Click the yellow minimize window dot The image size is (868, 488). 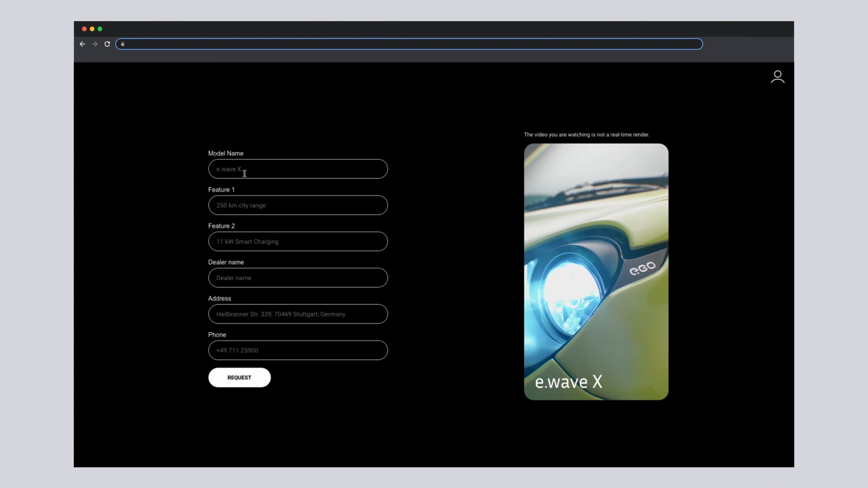point(92,29)
